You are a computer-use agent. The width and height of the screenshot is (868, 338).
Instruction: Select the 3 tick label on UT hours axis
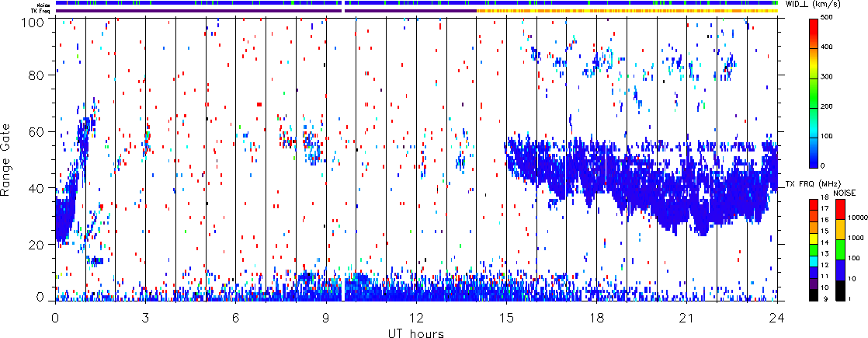146,319
